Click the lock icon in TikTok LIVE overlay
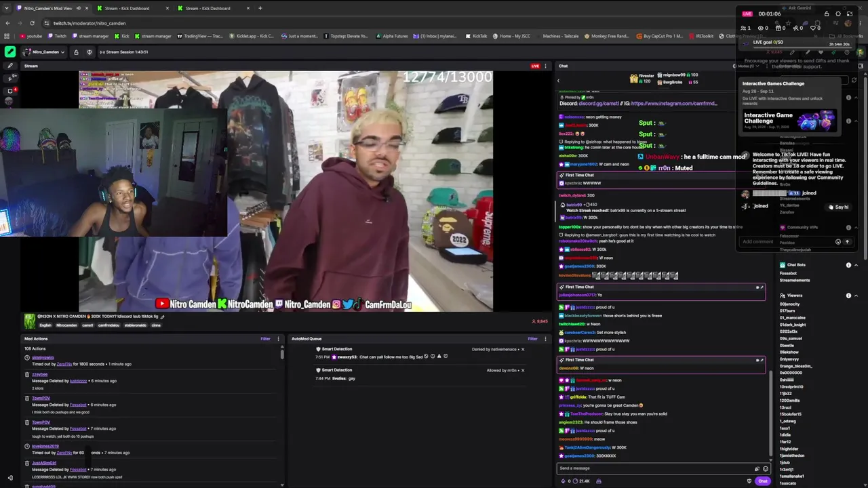The image size is (868, 488). coord(827,14)
